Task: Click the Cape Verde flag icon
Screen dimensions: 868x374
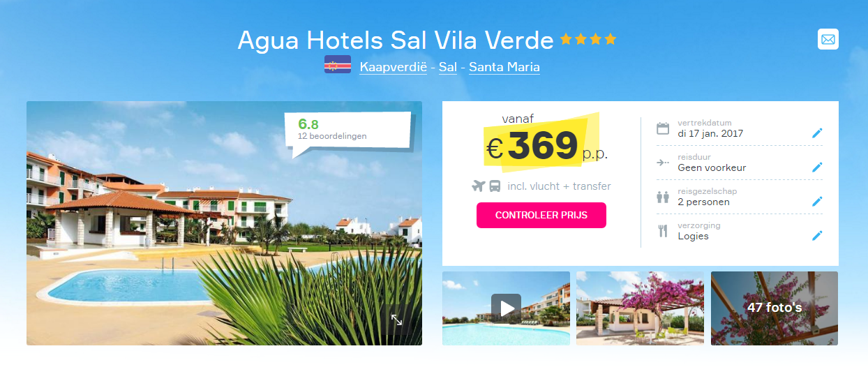Action: click(338, 65)
